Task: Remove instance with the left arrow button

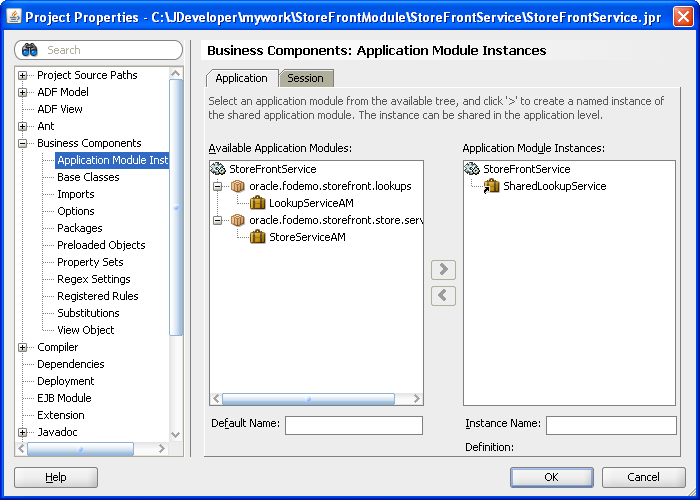Action: tap(443, 296)
